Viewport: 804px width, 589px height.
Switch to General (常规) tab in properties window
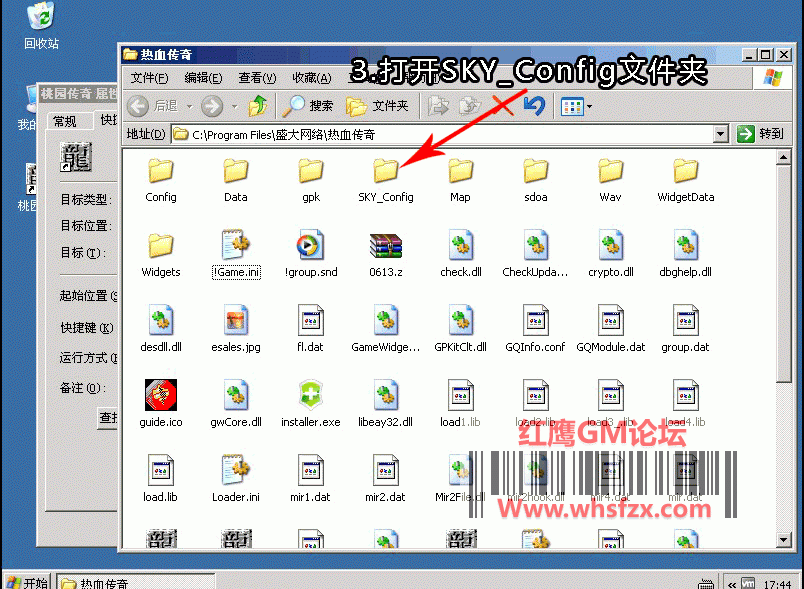[65, 121]
